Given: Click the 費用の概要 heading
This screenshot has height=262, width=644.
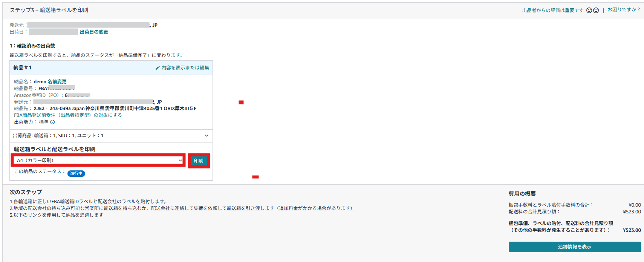Looking at the screenshot, I should coord(522,194).
